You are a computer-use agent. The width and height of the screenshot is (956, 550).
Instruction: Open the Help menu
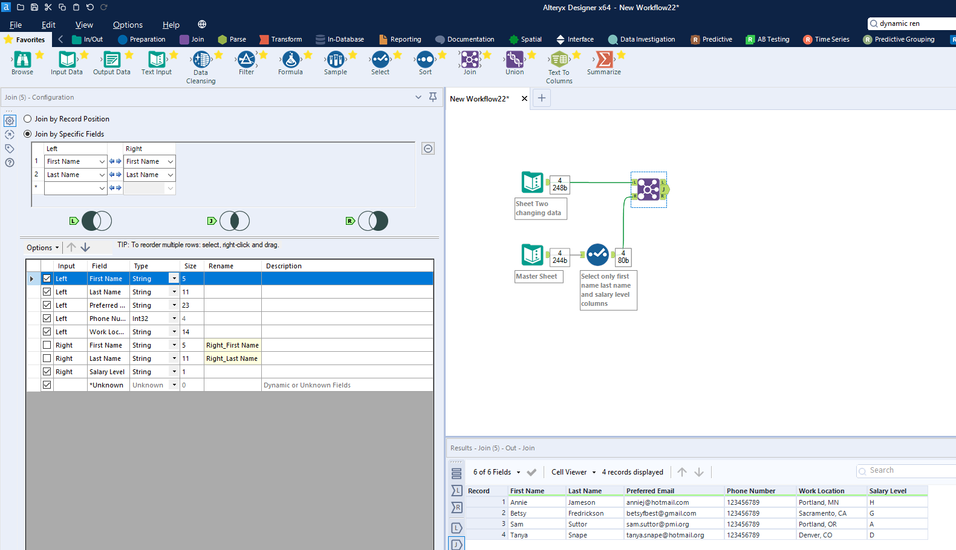[171, 25]
